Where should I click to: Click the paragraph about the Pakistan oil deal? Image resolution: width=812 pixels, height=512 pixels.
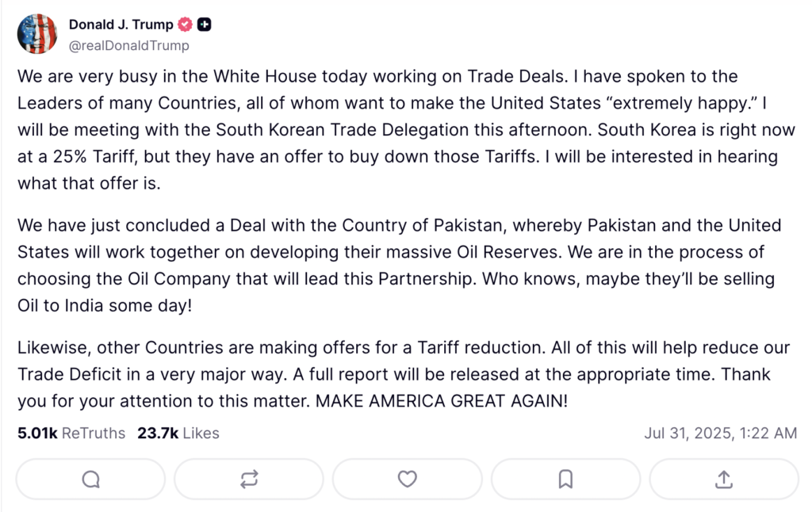[400, 265]
